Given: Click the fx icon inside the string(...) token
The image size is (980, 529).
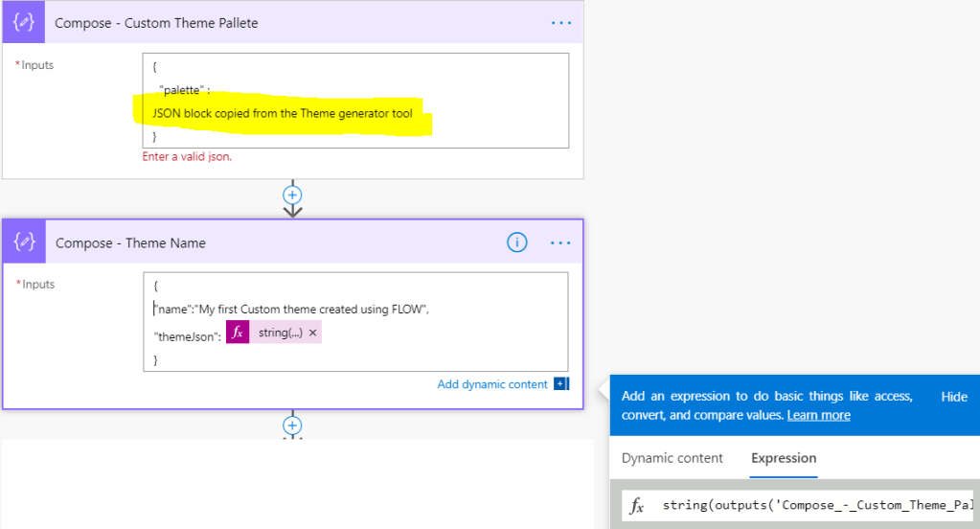Looking at the screenshot, I should (238, 332).
